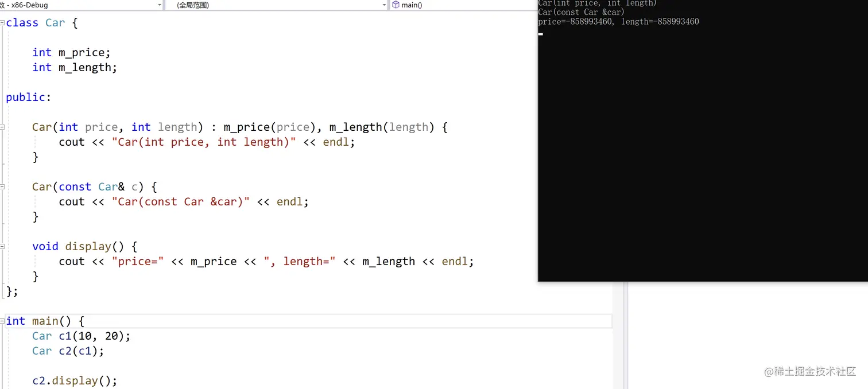Click the 'Car c2(c1);' statement

[68, 351]
